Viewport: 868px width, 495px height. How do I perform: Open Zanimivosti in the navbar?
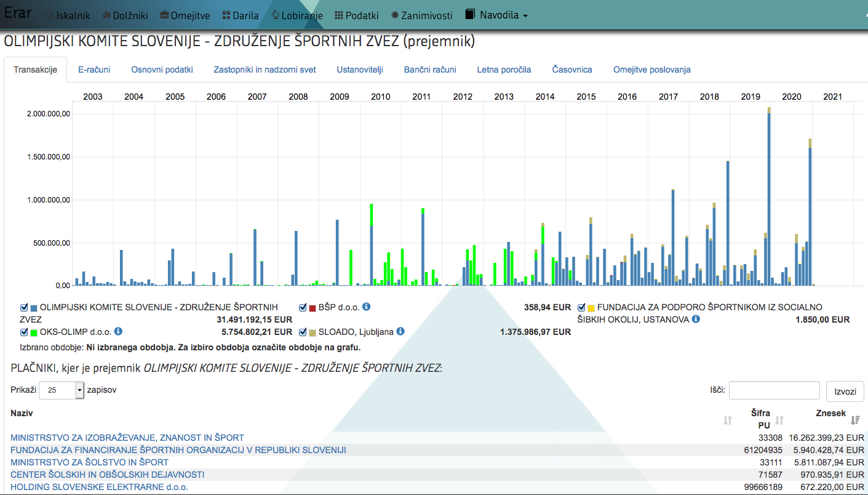(422, 15)
